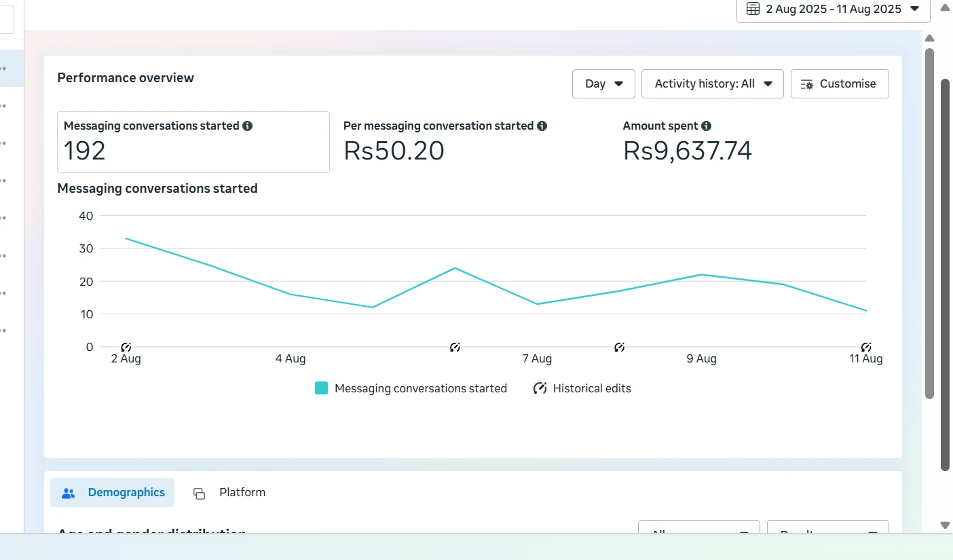
Task: Open the date range picker dropdown arrow
Action: [914, 9]
